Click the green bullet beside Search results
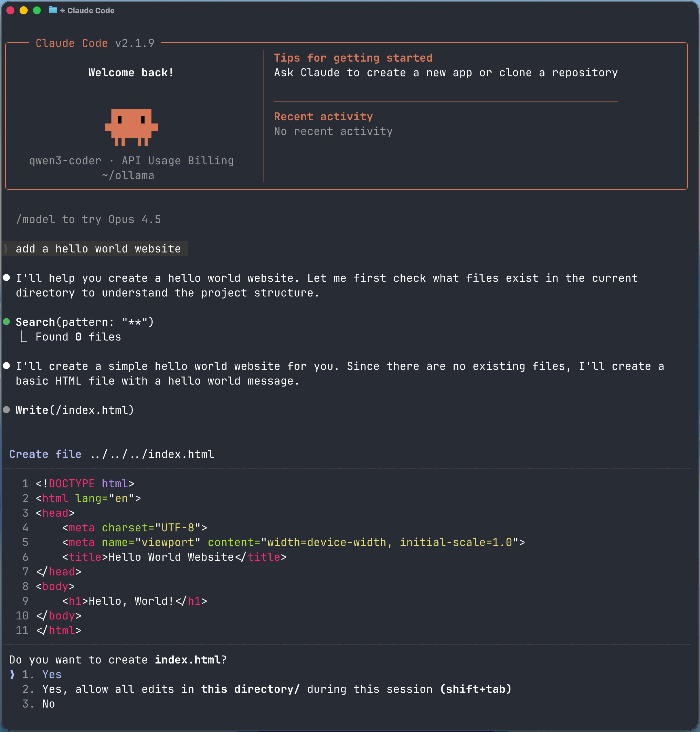Viewport: 700px width, 732px height. (6, 322)
